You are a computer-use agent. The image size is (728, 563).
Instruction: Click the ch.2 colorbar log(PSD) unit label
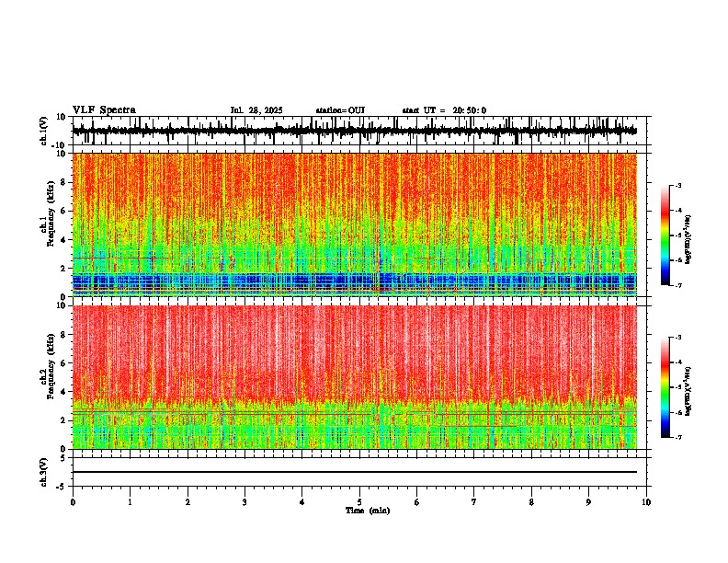click(x=688, y=391)
